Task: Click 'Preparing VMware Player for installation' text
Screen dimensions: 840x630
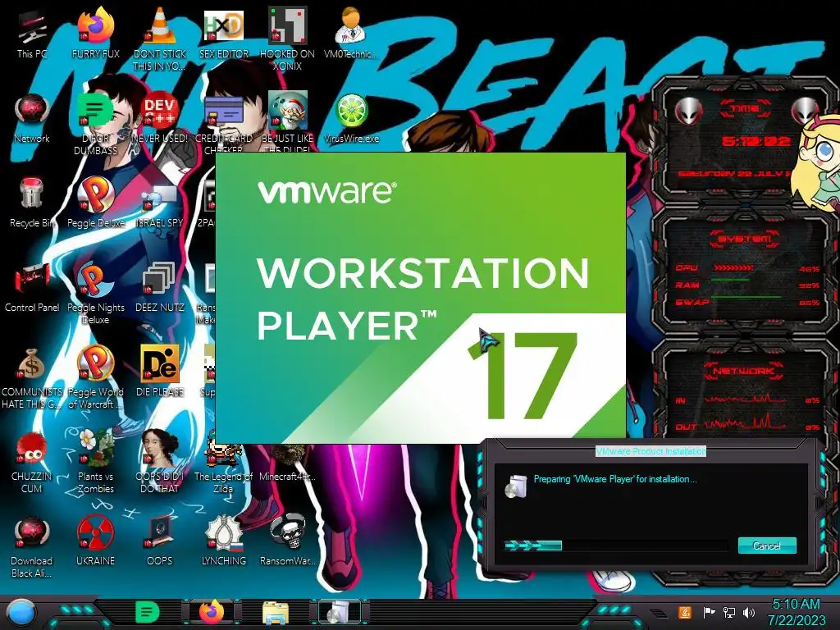Action: pos(615,479)
